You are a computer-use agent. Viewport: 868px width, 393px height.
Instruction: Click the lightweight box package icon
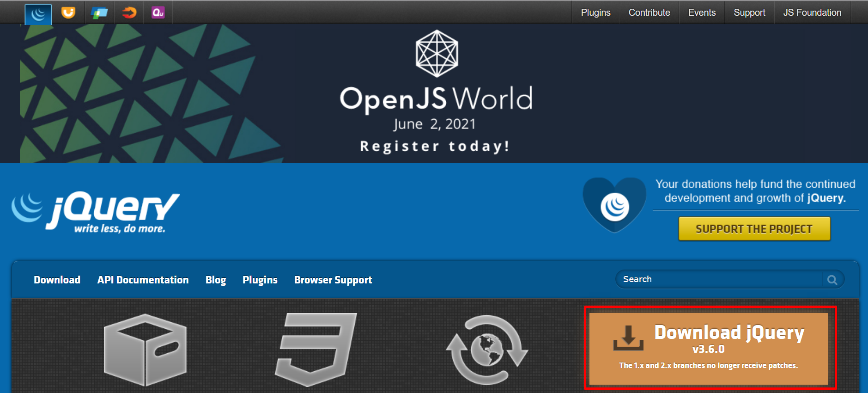pos(145,350)
